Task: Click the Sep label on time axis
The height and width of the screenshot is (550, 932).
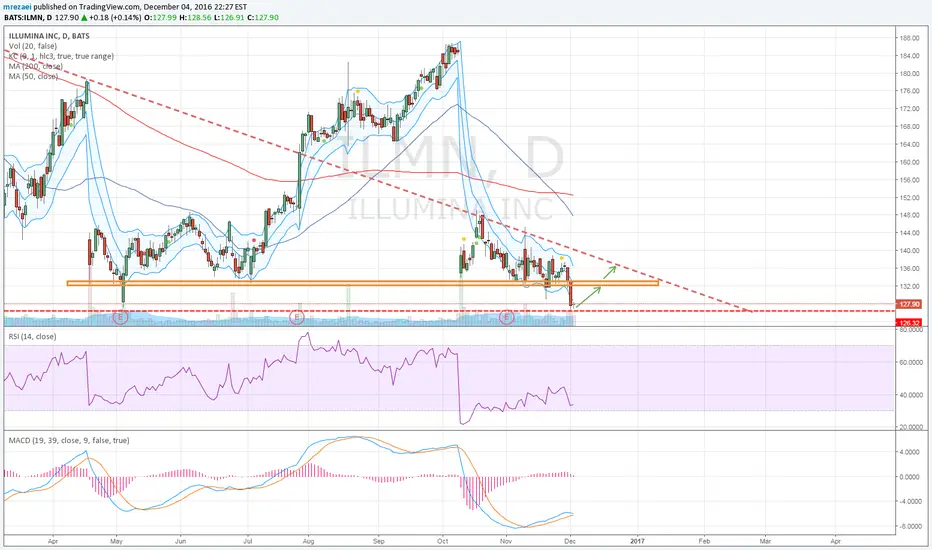Action: (379, 542)
